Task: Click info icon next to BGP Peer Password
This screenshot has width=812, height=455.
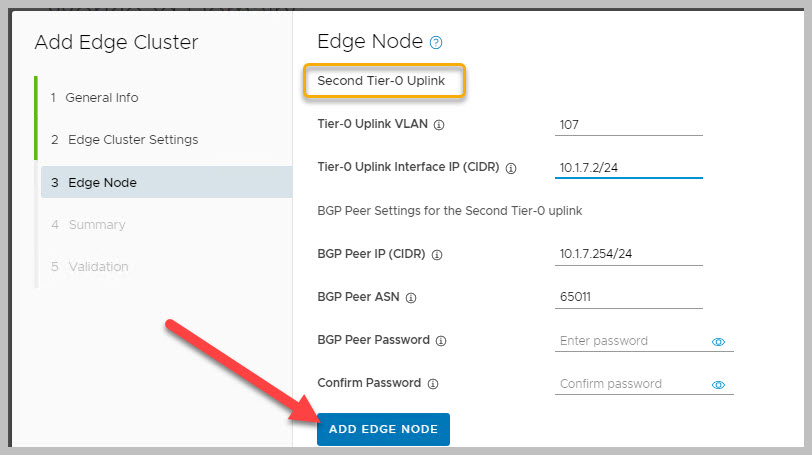Action: click(442, 340)
